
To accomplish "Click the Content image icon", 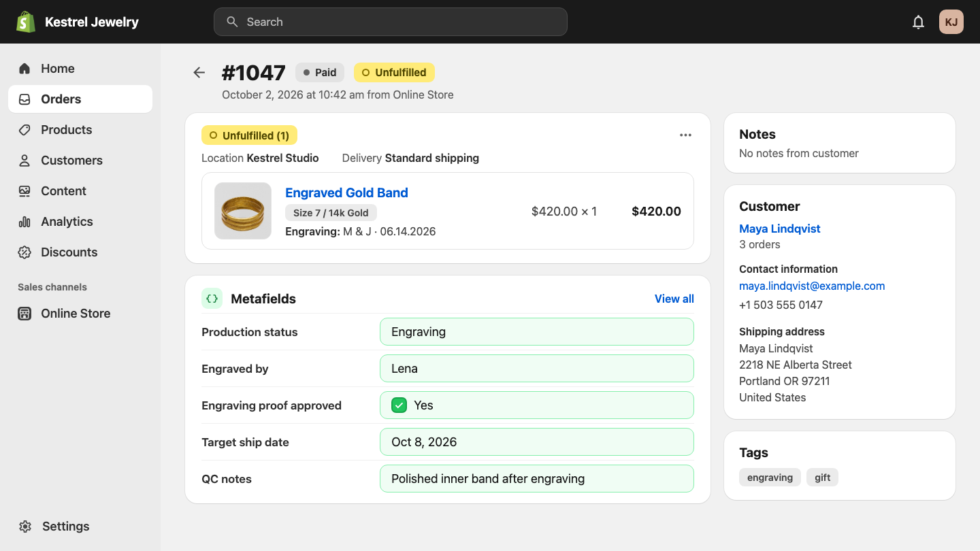I will (24, 191).
